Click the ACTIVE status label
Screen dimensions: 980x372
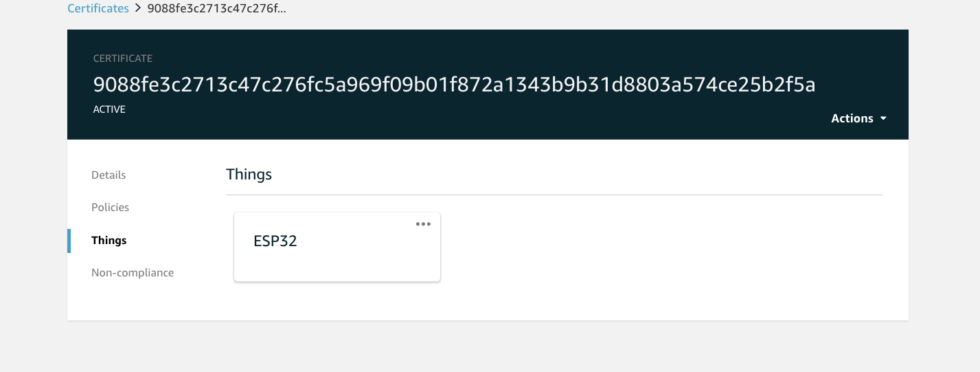[x=109, y=109]
